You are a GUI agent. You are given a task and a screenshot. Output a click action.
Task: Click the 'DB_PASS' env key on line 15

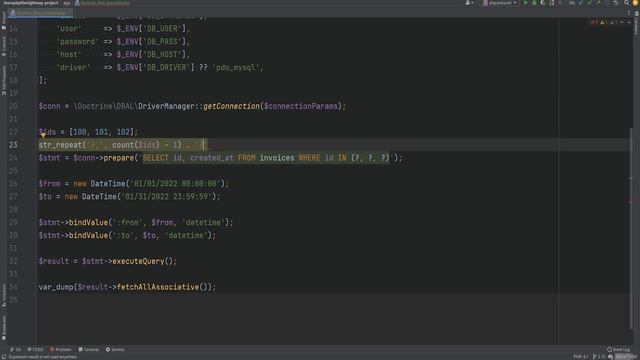[162, 42]
